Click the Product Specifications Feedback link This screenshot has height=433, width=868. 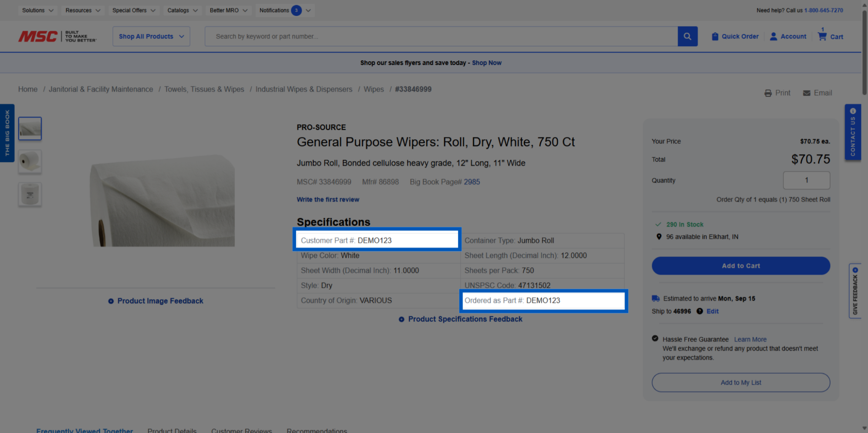point(465,319)
